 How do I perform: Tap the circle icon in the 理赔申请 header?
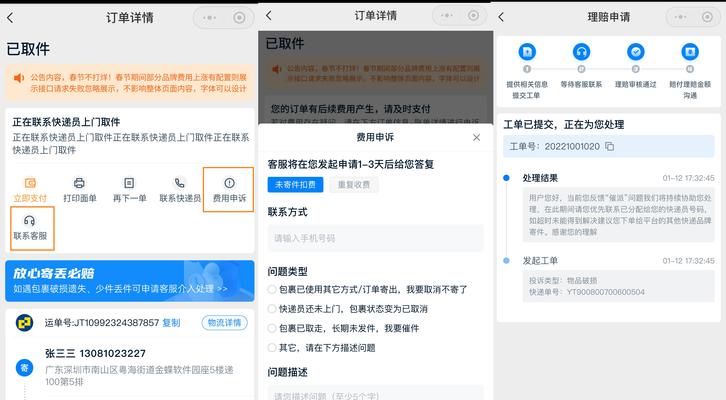(x=707, y=17)
